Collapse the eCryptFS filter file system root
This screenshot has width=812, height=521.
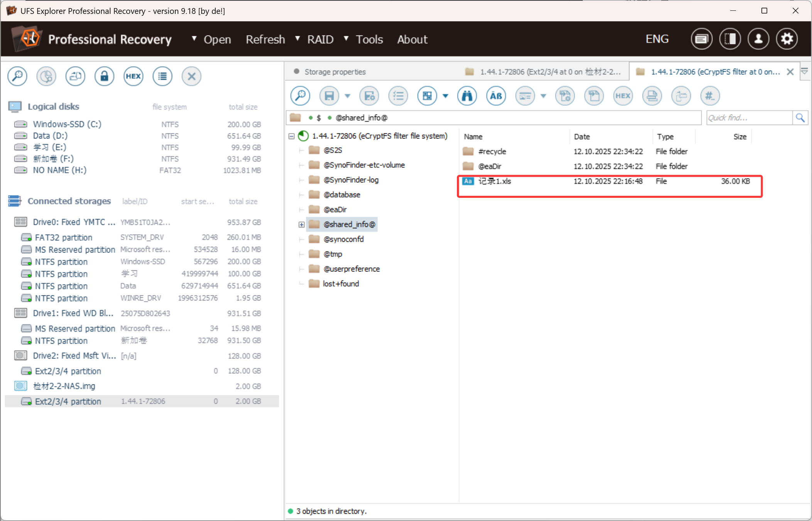pos(292,136)
